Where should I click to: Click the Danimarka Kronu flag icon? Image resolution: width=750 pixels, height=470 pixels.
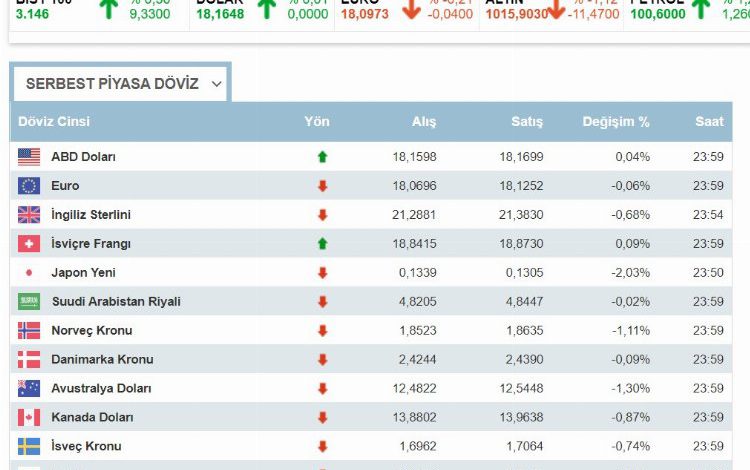tap(29, 359)
